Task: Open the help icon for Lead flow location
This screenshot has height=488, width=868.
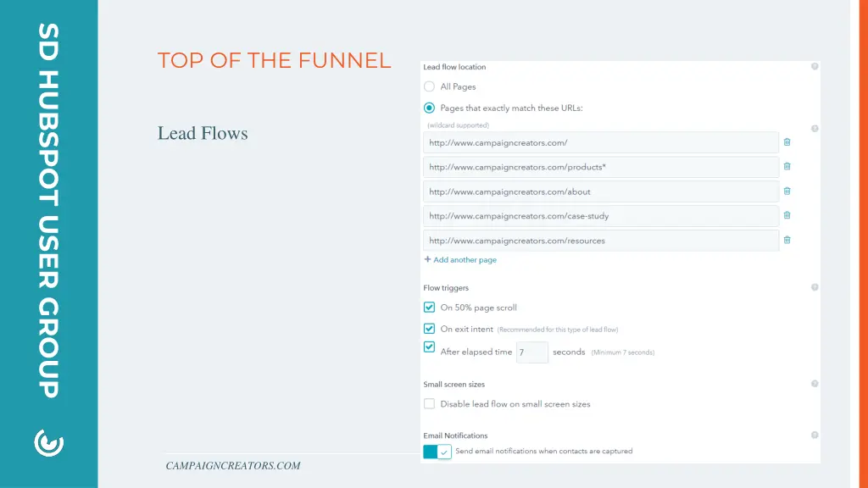Action: coord(815,66)
